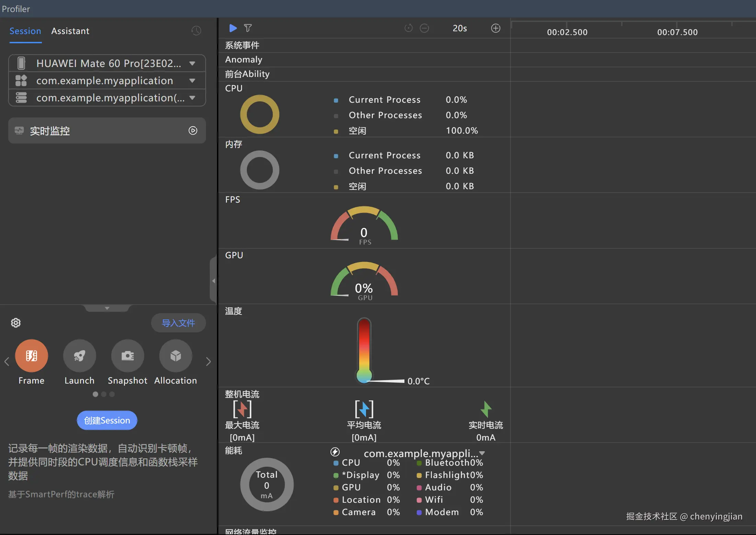Select the Frame profiling template
This screenshot has width=756, height=535.
click(31, 356)
